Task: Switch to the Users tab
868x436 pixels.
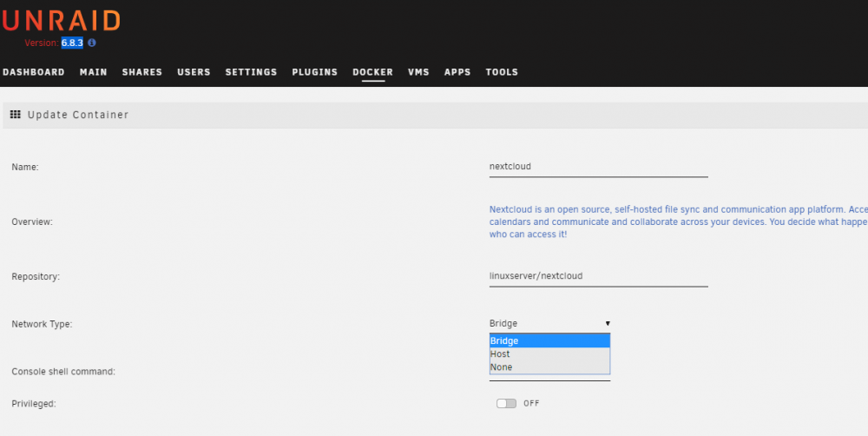Action: (x=194, y=72)
